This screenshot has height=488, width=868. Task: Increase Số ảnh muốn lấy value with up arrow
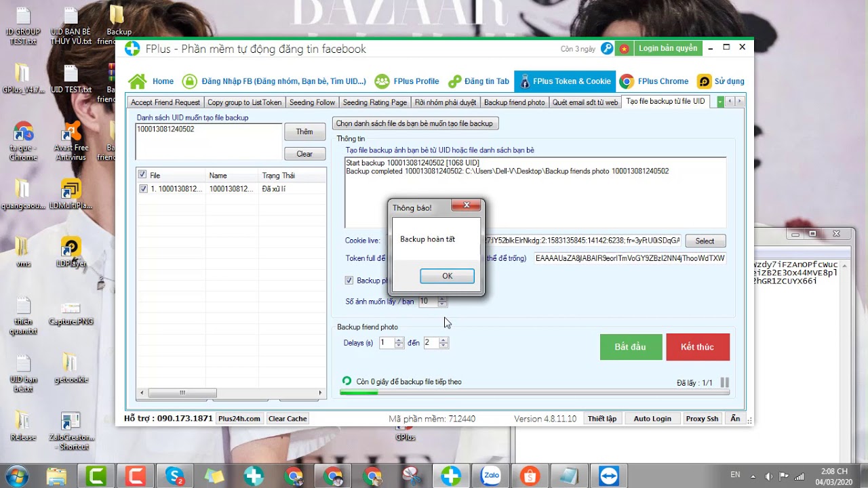(442, 299)
